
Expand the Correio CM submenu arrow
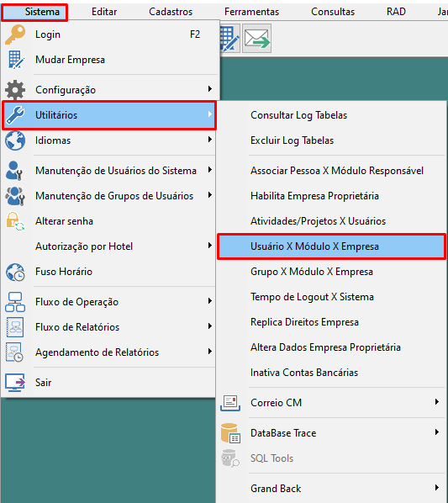coord(437,402)
